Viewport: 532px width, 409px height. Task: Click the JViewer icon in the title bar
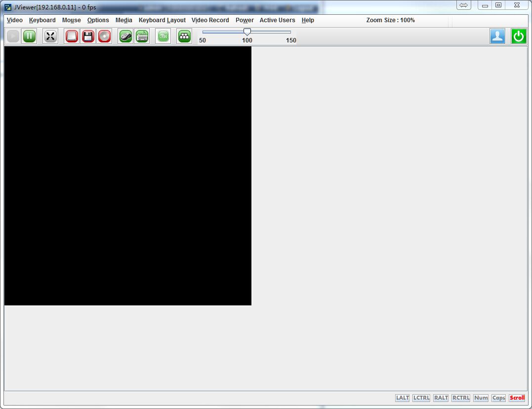point(8,7)
